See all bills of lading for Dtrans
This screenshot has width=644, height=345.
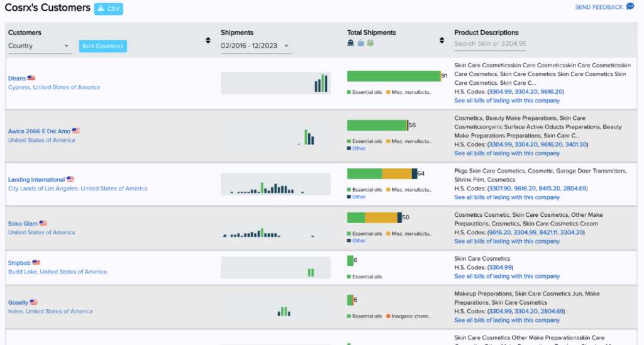pyautogui.click(x=507, y=101)
